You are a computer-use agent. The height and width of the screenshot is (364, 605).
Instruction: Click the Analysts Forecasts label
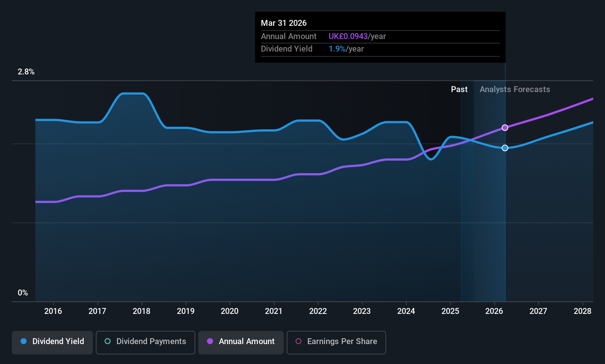coord(515,89)
